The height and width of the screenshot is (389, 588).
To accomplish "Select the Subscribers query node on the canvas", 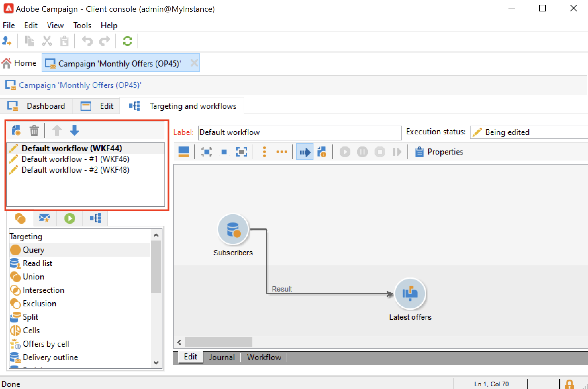I will click(x=233, y=229).
